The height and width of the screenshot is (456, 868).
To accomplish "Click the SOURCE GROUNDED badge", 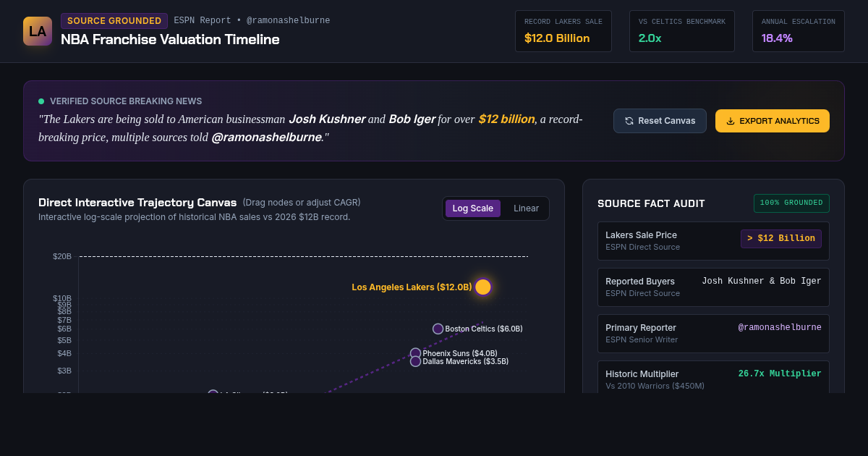I will point(114,21).
